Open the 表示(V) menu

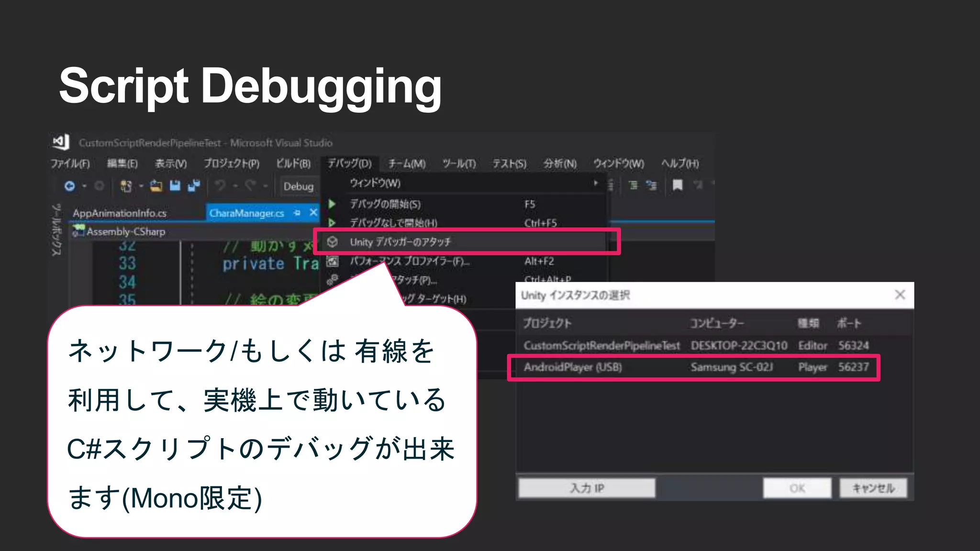171,164
